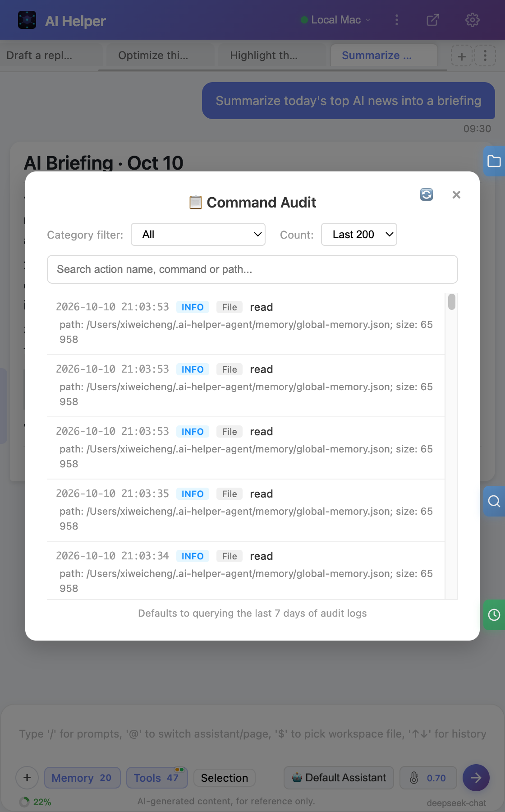
Task: Click the plus attachment button
Action: (x=27, y=778)
